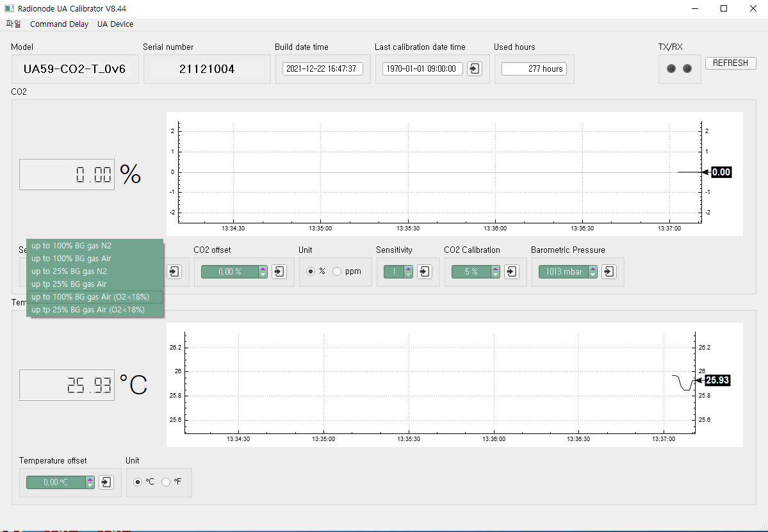Open the 파일 menu
Image resolution: width=768 pixels, height=532 pixels.
point(13,24)
